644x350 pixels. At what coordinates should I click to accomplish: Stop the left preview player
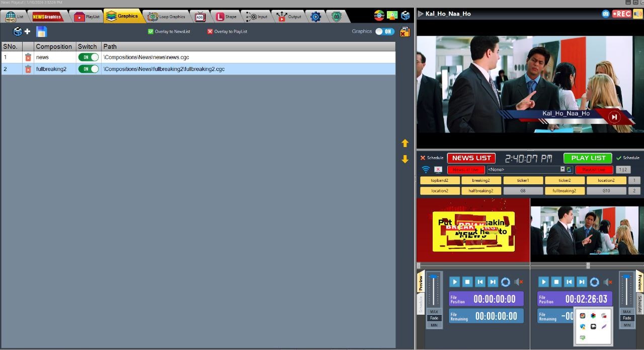[467, 282]
